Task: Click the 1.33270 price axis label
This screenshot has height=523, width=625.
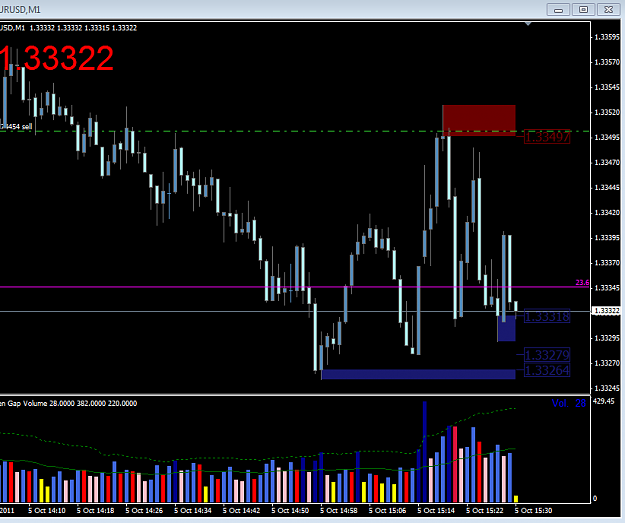Action: pos(607,363)
